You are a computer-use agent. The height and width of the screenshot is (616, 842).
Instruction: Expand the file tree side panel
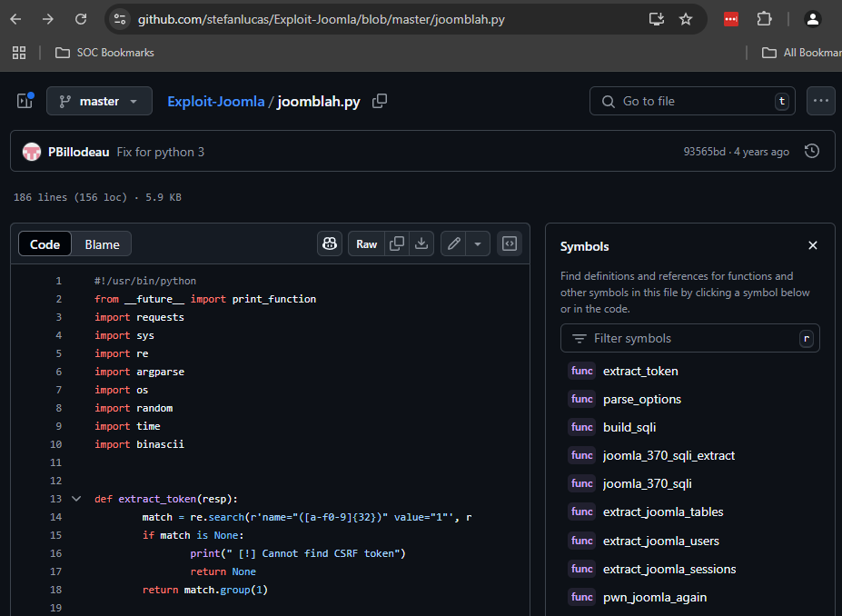(25, 101)
